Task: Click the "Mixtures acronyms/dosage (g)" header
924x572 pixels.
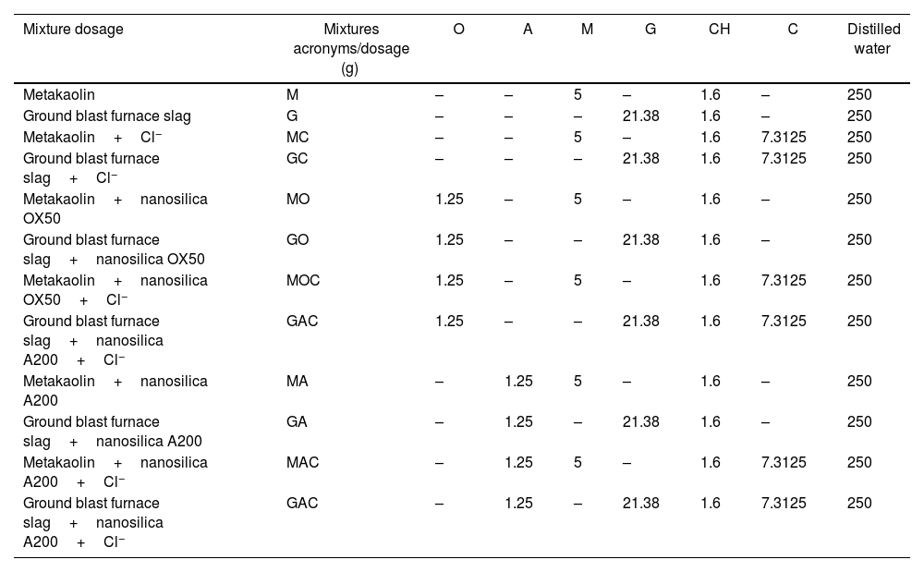Action: pyautogui.click(x=351, y=49)
